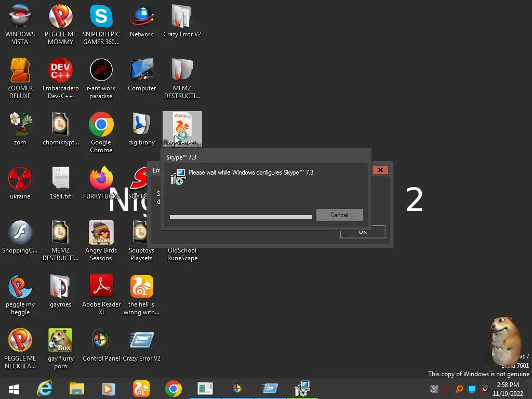Select the zom plant icon
Viewport: 532px width, 399px height.
(20, 129)
